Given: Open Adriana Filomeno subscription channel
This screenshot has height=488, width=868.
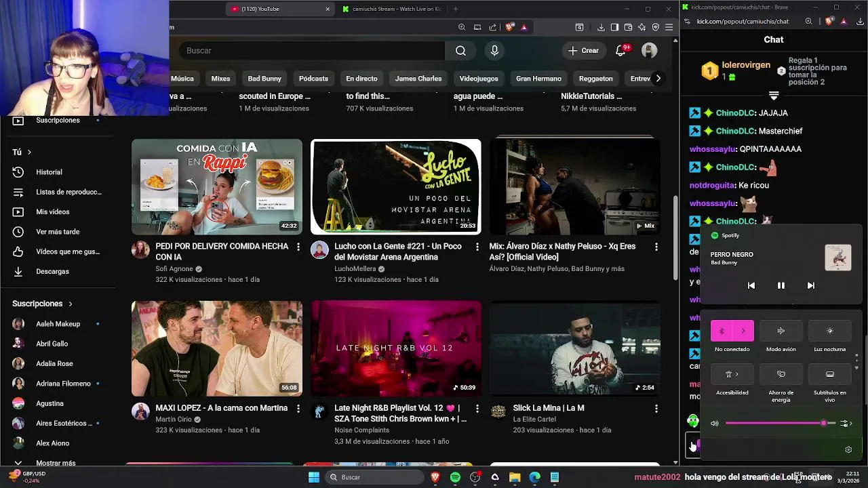Looking at the screenshot, I should click(57, 384).
